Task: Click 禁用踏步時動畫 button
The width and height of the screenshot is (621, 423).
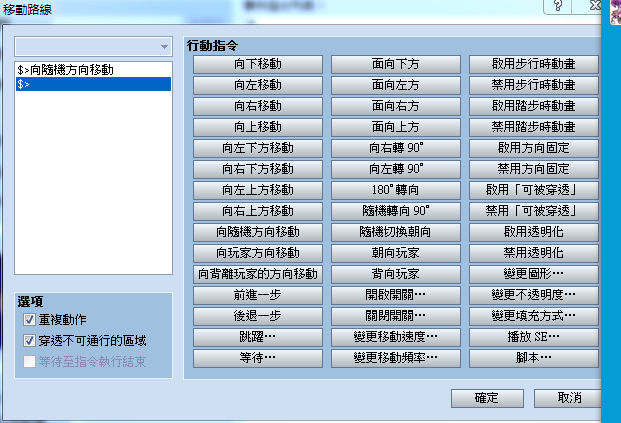Action: (533, 127)
